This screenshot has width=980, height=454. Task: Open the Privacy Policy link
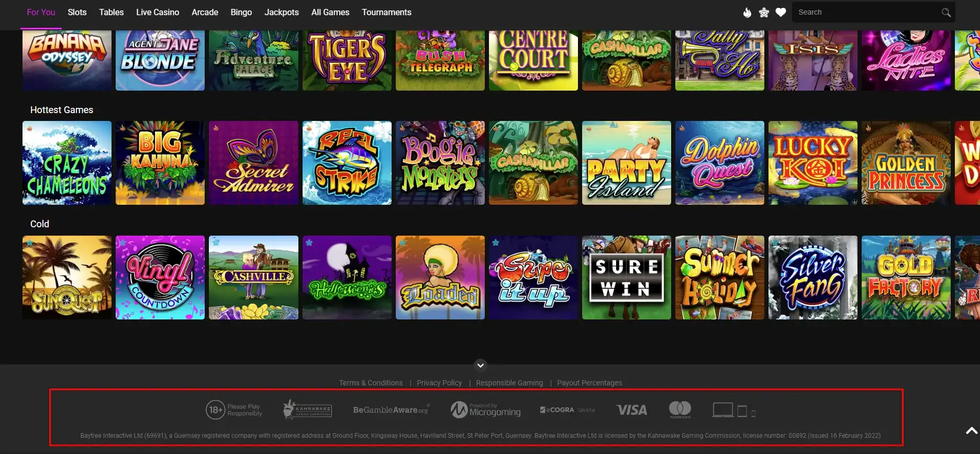click(x=439, y=383)
